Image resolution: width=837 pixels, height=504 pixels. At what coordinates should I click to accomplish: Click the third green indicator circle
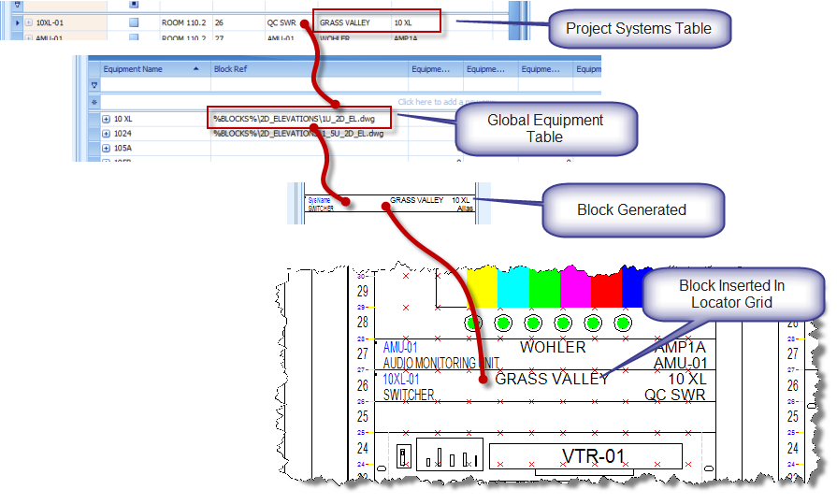click(x=533, y=323)
